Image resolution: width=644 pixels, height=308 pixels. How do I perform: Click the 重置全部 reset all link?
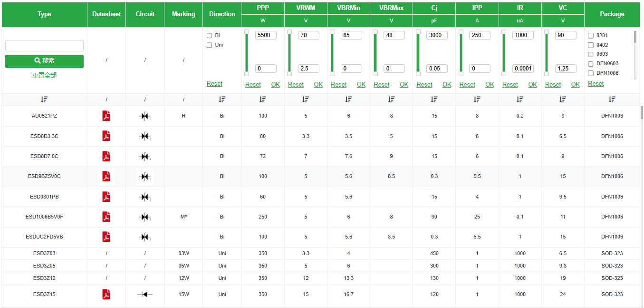44,75
